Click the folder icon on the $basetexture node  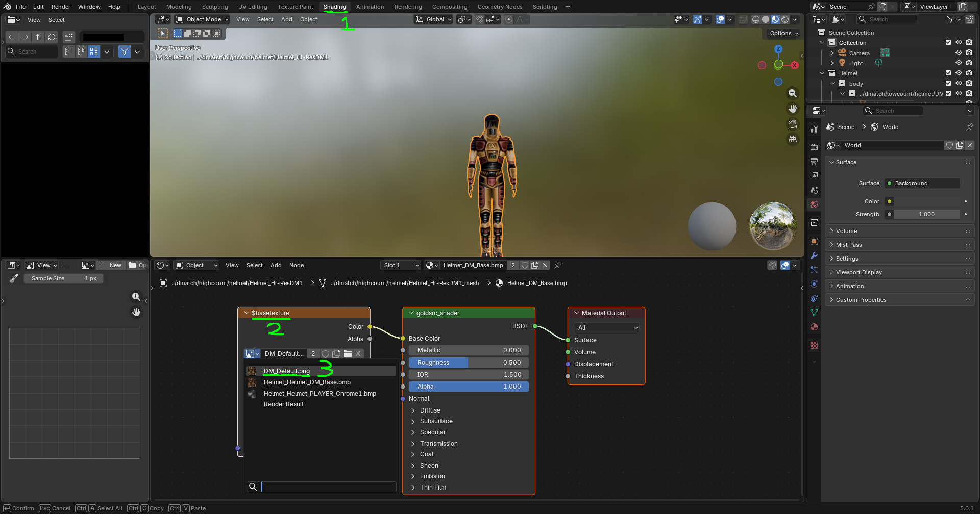348,353
